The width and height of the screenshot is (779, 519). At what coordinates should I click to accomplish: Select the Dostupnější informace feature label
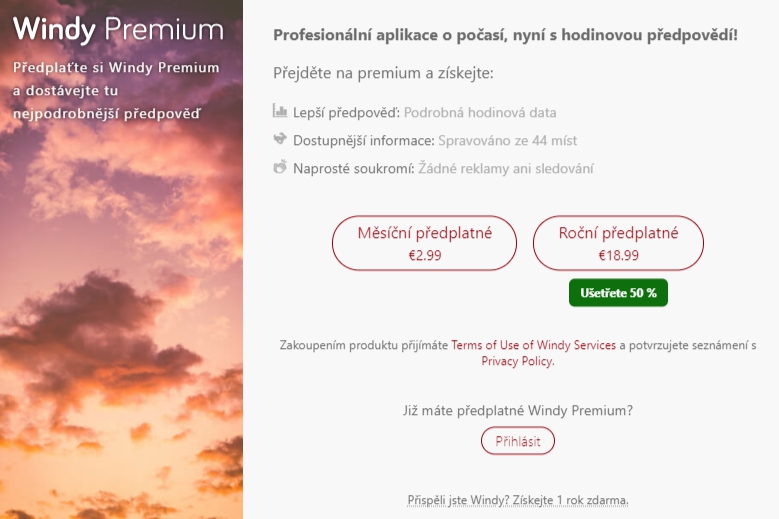coord(364,141)
